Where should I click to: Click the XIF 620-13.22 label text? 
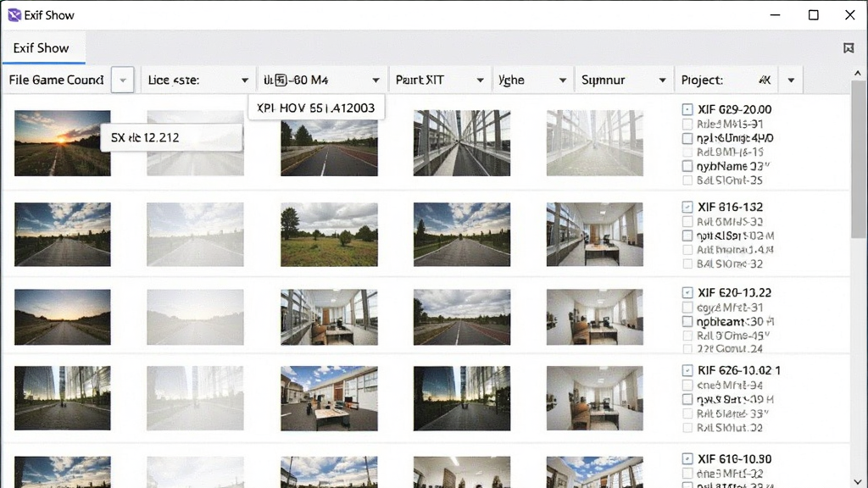pos(735,292)
